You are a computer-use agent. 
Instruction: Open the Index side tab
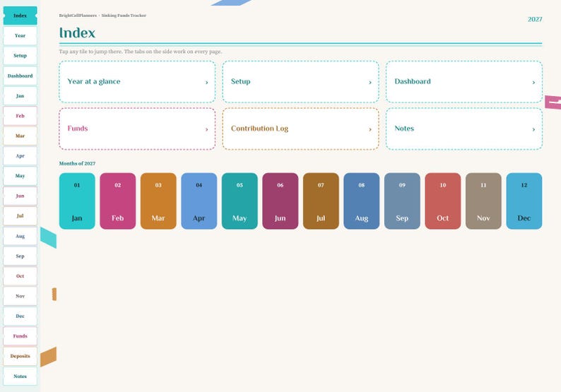[20, 16]
